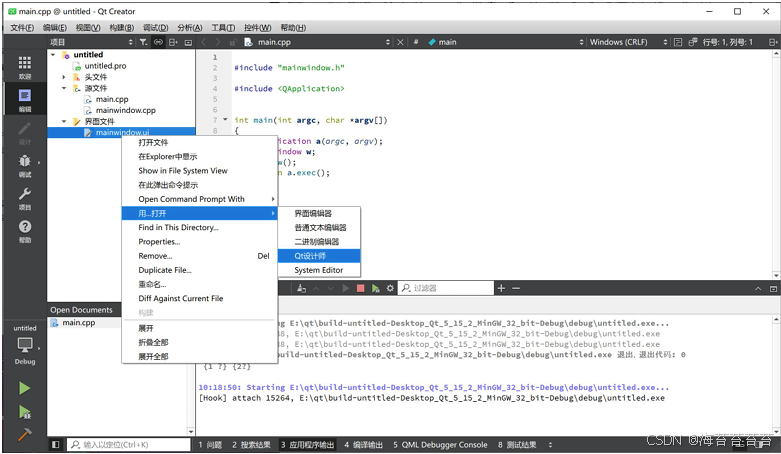Split the editor view icon at top right
The width and height of the screenshot is (781, 454).
coord(773,42)
